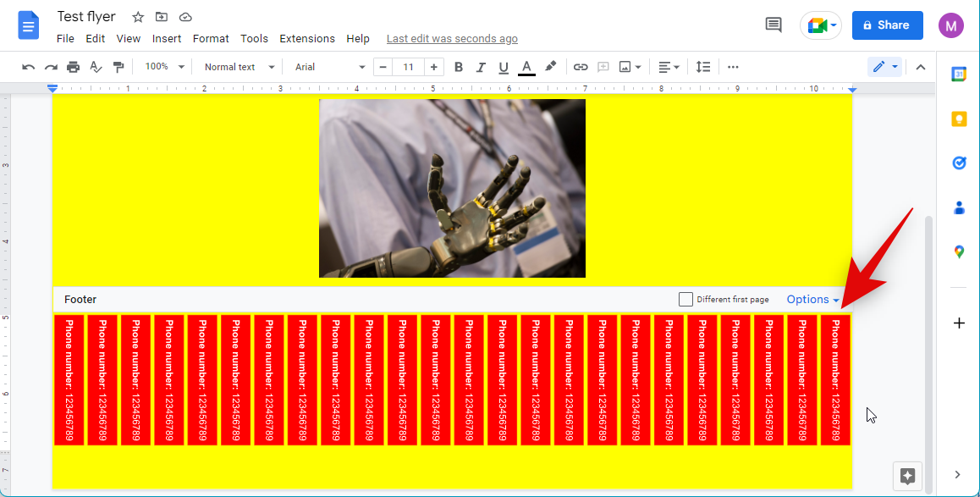Open line and paragraph spacing
Screen dimensions: 980x497
pyautogui.click(x=703, y=67)
